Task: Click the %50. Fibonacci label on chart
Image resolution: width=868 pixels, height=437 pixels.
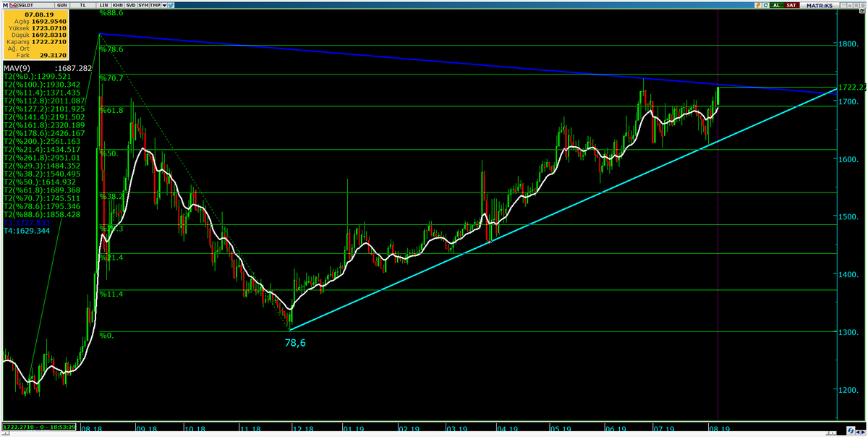Action: pos(109,153)
